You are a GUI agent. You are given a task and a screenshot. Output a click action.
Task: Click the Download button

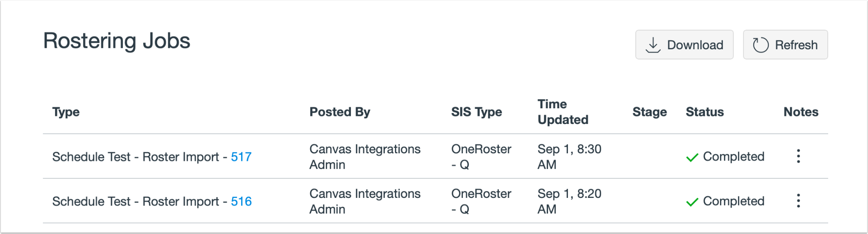point(684,45)
